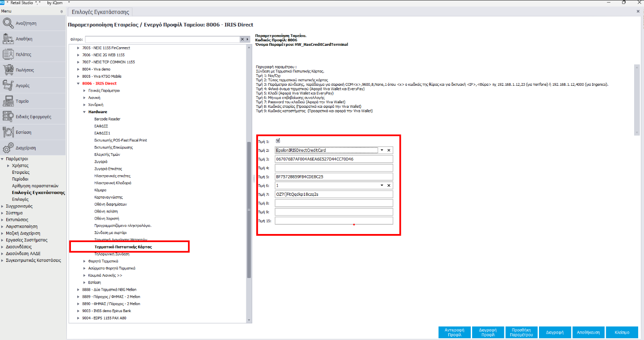The image size is (644, 340).
Task: Open the Πωλήσεις sales basket icon
Action: click(9, 70)
